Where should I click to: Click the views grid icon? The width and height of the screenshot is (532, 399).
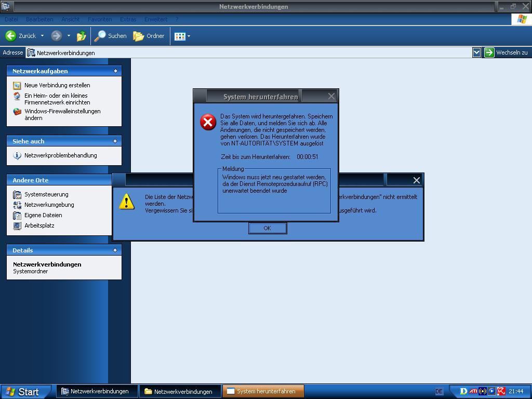click(x=179, y=36)
